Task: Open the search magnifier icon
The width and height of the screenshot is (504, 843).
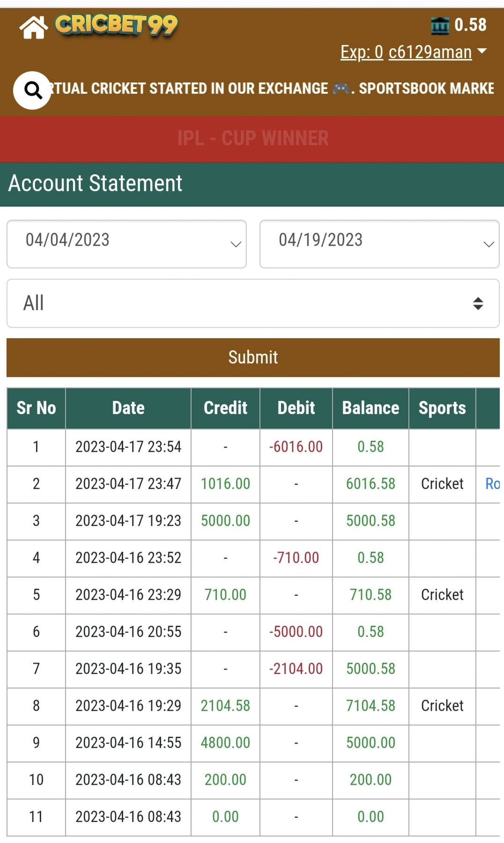Action: [32, 90]
